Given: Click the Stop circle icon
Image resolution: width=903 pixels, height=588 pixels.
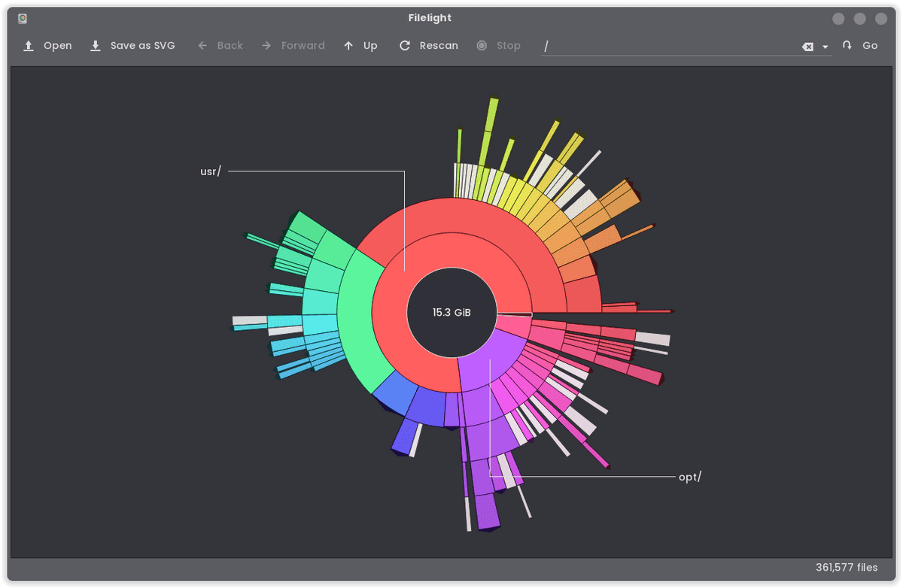Looking at the screenshot, I should [482, 46].
